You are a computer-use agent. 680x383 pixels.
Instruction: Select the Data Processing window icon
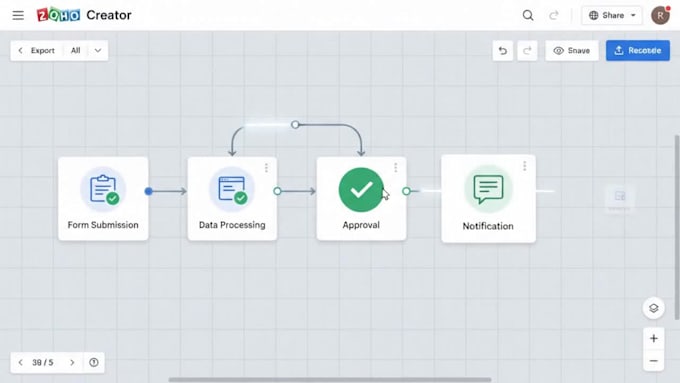(232, 189)
